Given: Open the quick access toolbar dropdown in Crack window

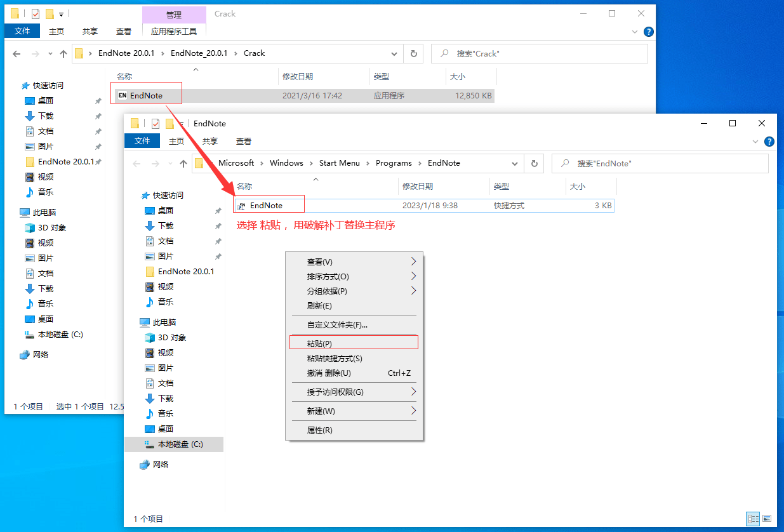Looking at the screenshot, I should tap(61, 13).
